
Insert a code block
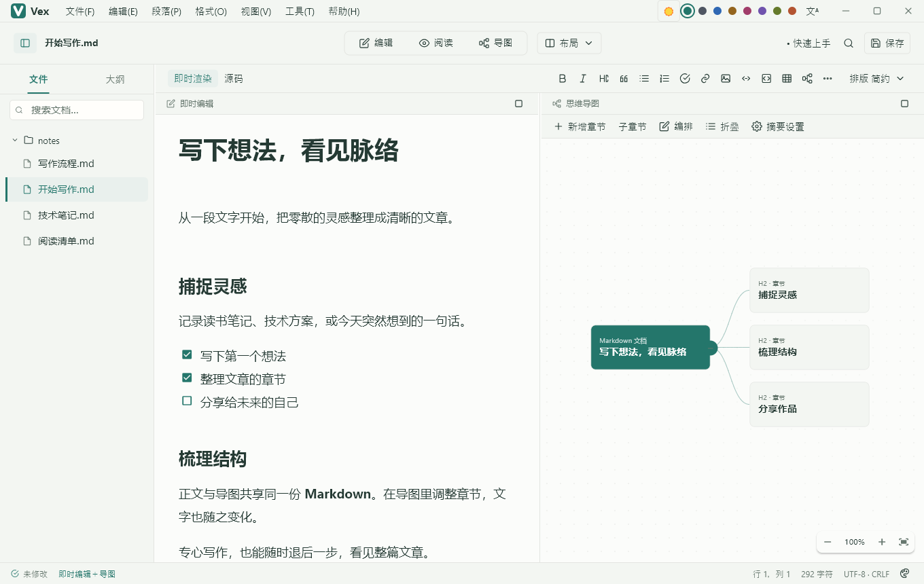point(766,78)
